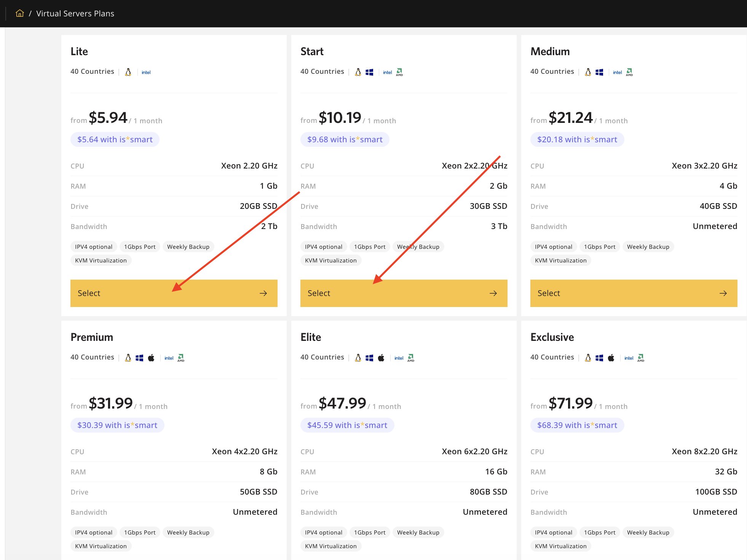Click the Intel logo on the Lite plan
747x560 pixels.
click(x=146, y=72)
